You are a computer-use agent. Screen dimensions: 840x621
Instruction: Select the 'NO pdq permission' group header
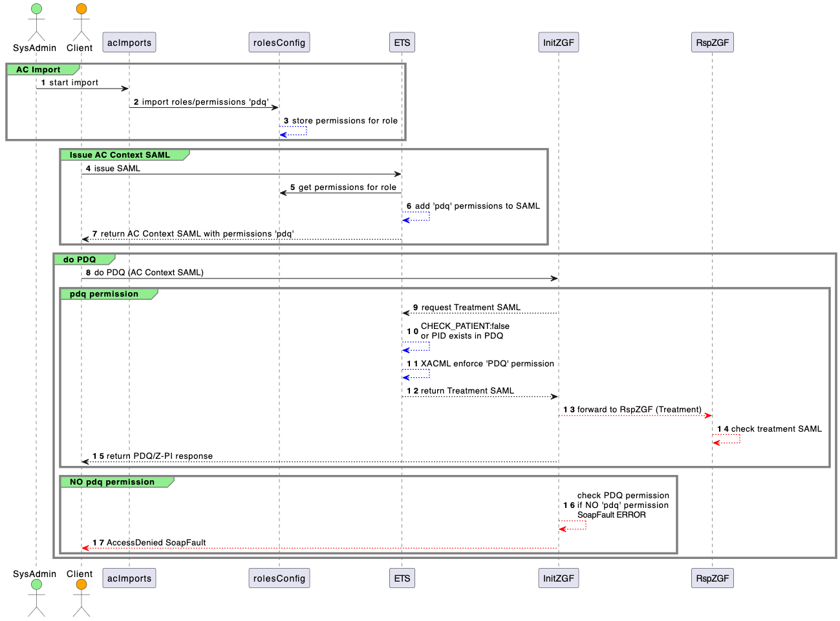(x=112, y=482)
